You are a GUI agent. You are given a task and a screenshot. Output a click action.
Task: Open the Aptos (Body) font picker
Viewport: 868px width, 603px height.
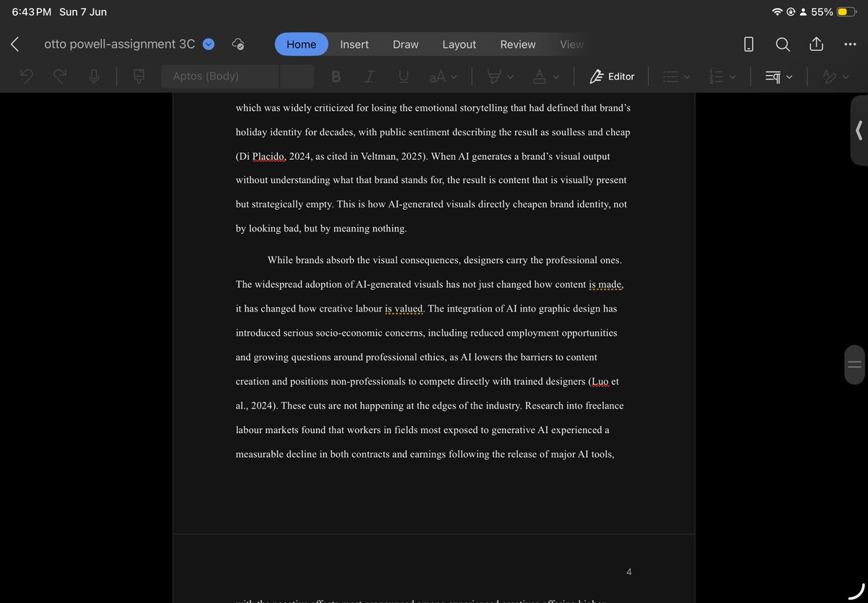pyautogui.click(x=221, y=76)
